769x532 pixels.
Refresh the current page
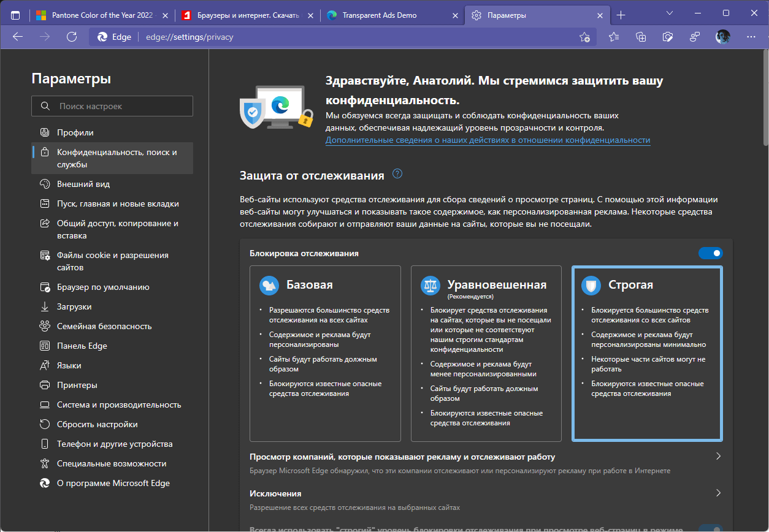(72, 37)
